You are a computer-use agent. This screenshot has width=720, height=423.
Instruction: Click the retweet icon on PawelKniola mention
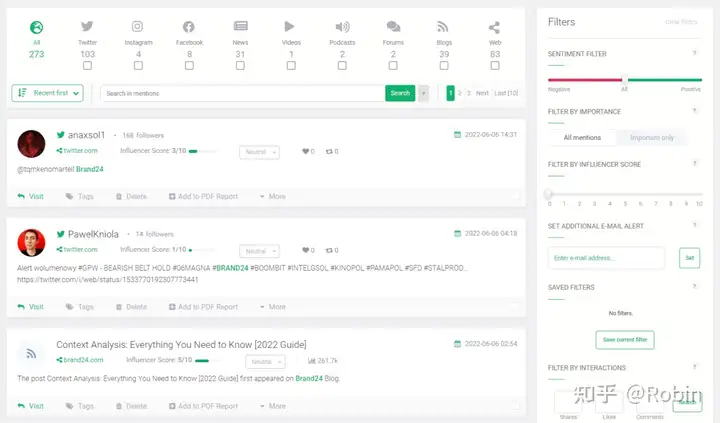coord(329,250)
